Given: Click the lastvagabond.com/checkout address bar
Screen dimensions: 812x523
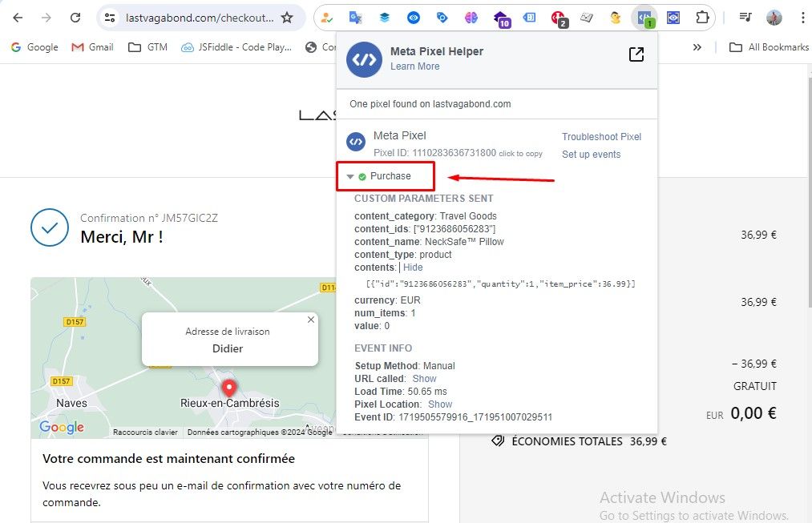Looking at the screenshot, I should coord(200,18).
